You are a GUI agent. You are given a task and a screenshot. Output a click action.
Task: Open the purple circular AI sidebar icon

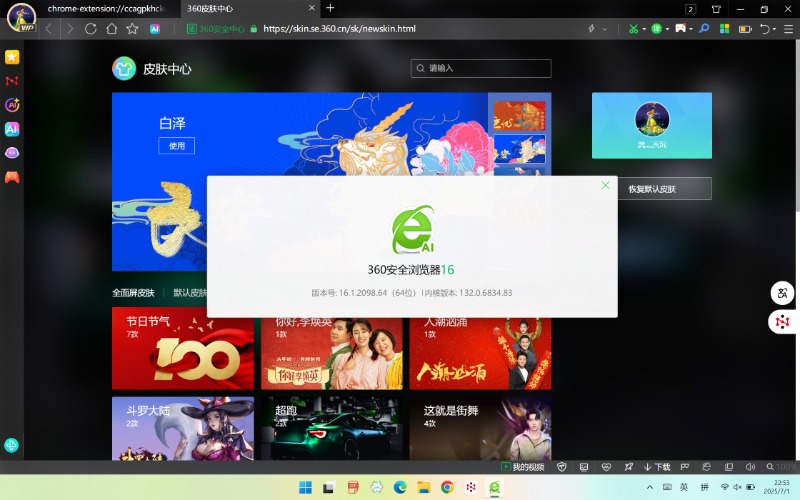point(12,105)
